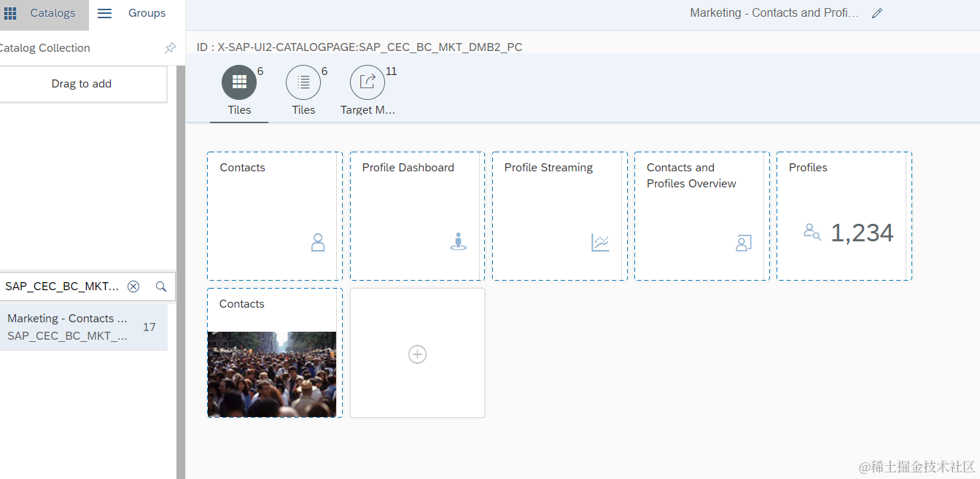Edit the catalog title pencil icon

click(877, 13)
